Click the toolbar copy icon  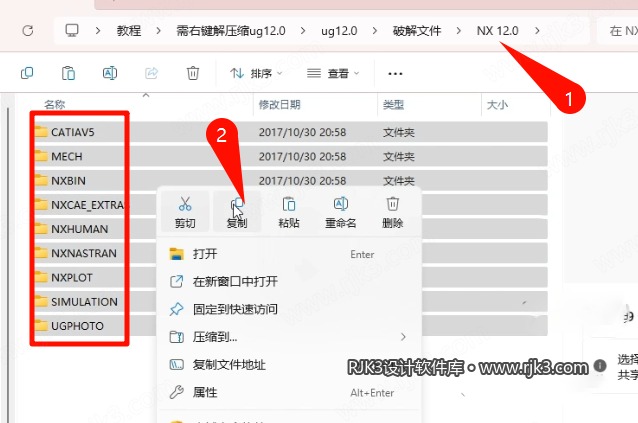tap(27, 73)
